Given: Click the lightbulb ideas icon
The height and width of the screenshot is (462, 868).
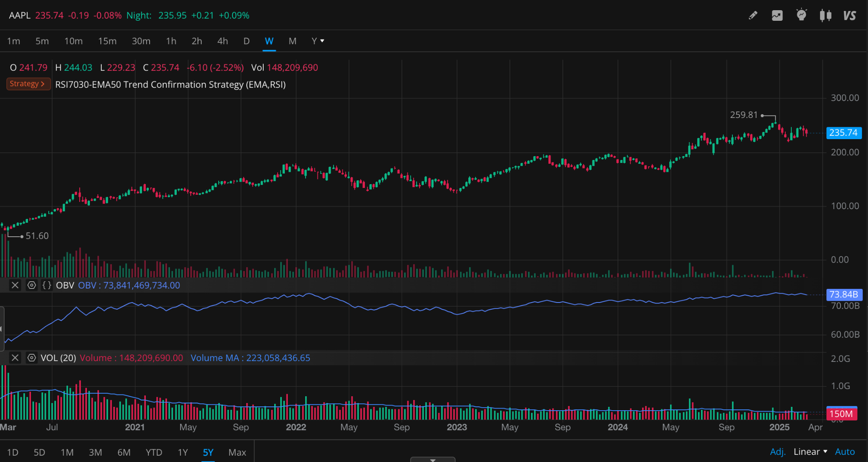Looking at the screenshot, I should click(801, 15).
